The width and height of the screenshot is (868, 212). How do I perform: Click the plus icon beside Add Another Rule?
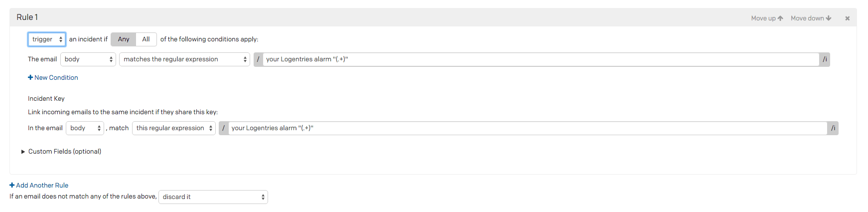click(12, 185)
